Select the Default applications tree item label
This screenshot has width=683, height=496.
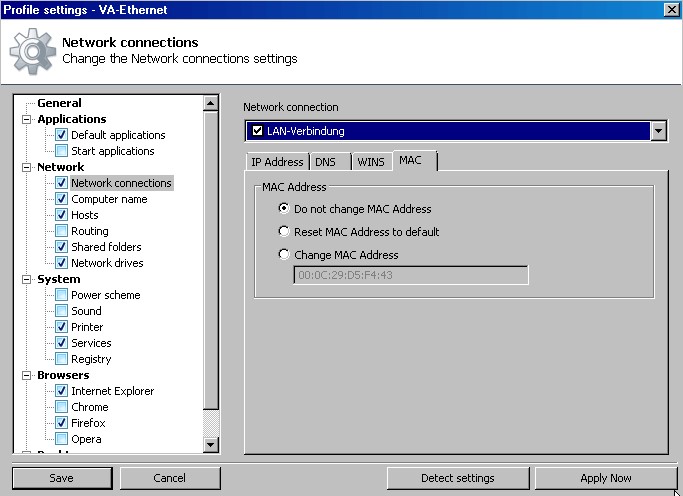(x=118, y=135)
